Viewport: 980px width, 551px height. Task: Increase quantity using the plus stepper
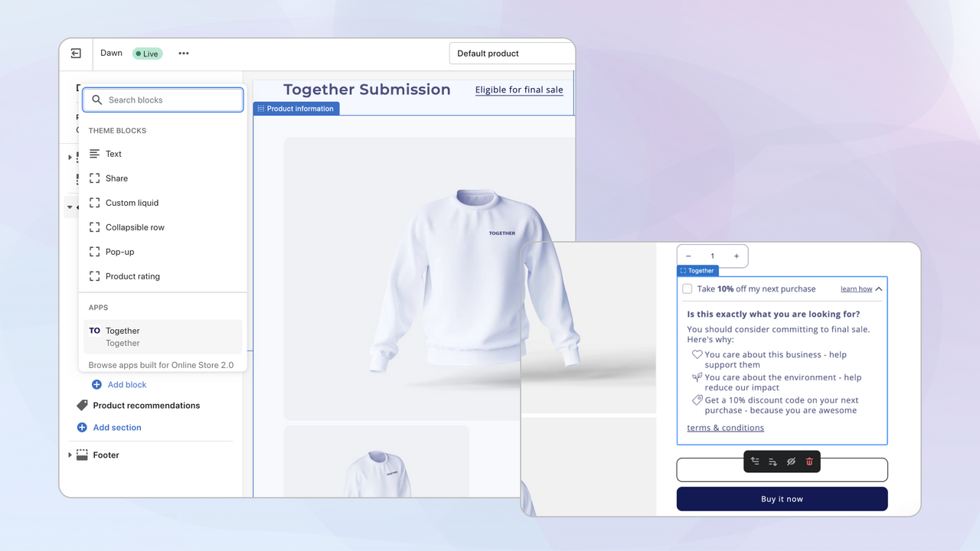pyautogui.click(x=736, y=256)
